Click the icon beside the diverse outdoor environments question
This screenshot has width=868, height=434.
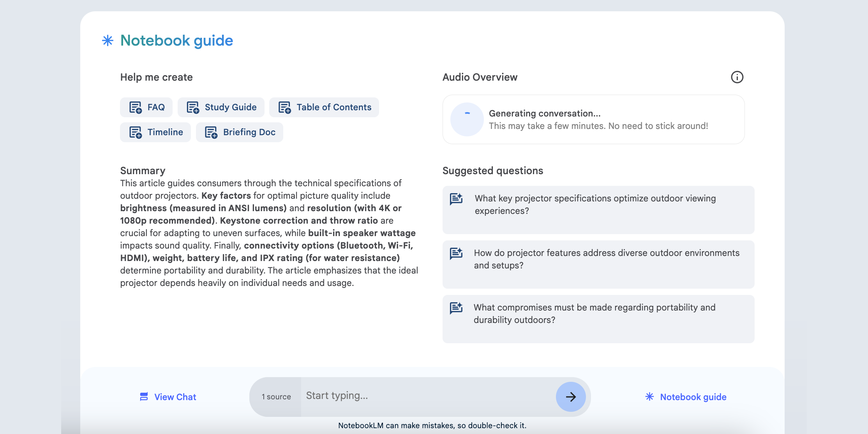456,253
